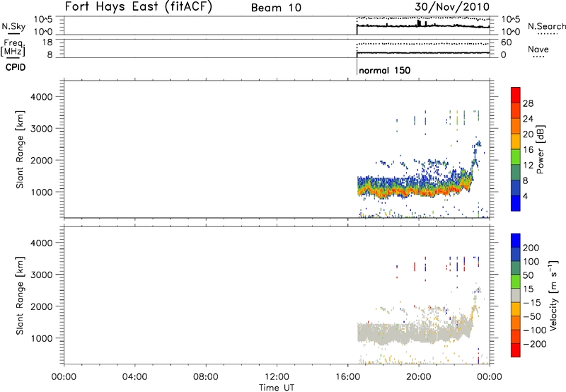This screenshot has width=566, height=392.
Task: Click the '16' Power color bar tick
Action: pos(528,149)
